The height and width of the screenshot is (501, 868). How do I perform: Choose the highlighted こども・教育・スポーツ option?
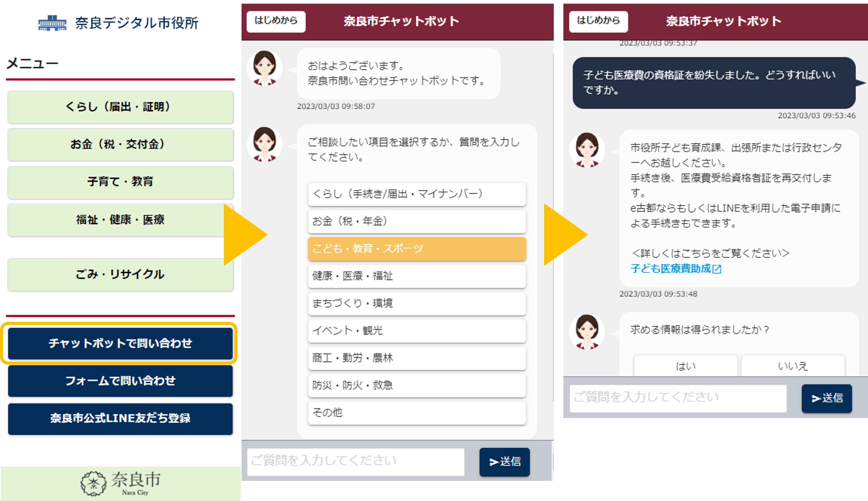417,248
